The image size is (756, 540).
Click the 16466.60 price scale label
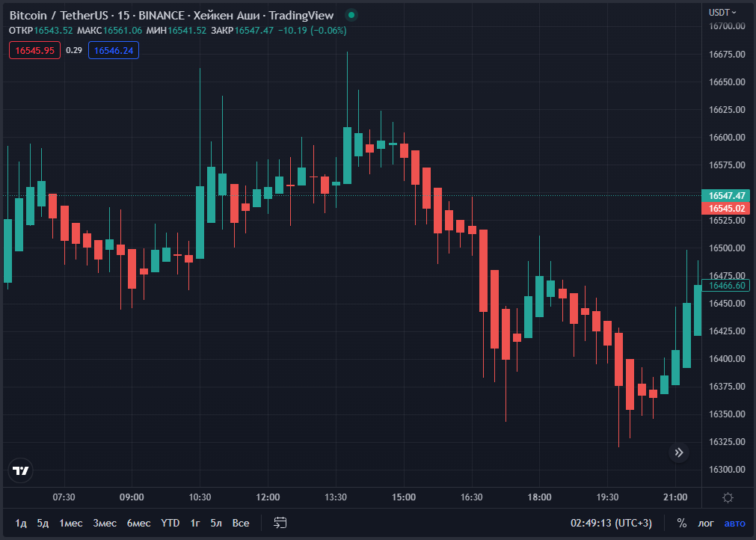tap(726, 286)
